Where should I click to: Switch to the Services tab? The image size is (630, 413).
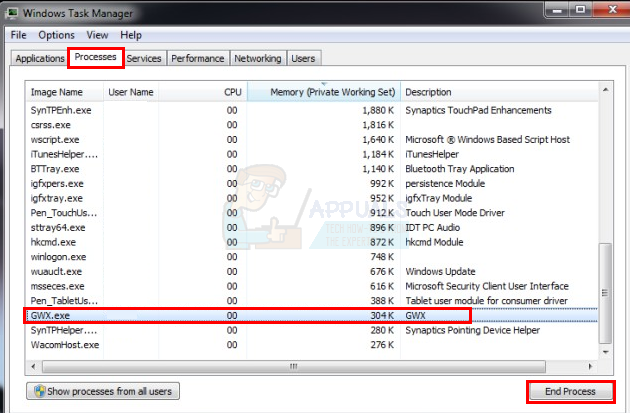(x=144, y=58)
